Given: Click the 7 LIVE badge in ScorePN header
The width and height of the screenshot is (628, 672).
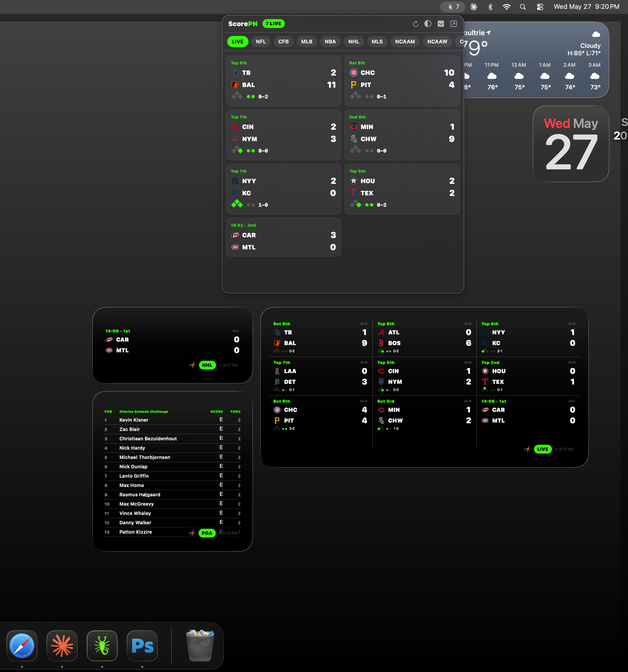Looking at the screenshot, I should click(273, 24).
